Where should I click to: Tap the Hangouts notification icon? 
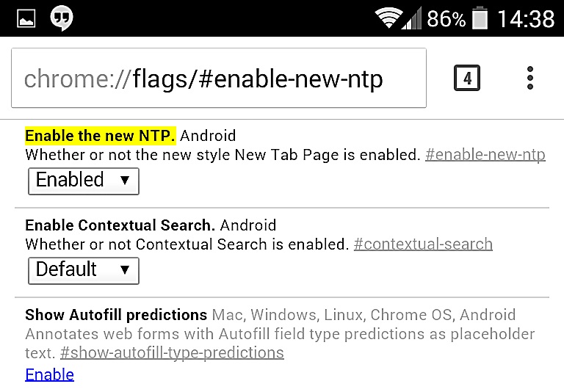pos(61,18)
